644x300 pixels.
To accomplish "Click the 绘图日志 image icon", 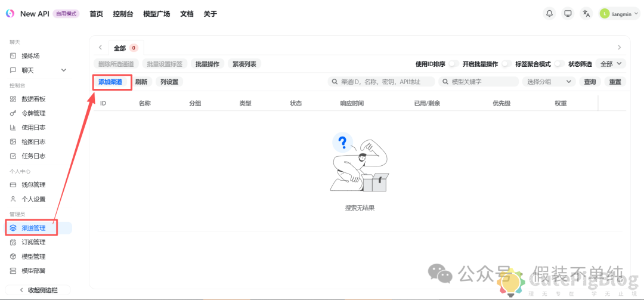I will [x=13, y=142].
